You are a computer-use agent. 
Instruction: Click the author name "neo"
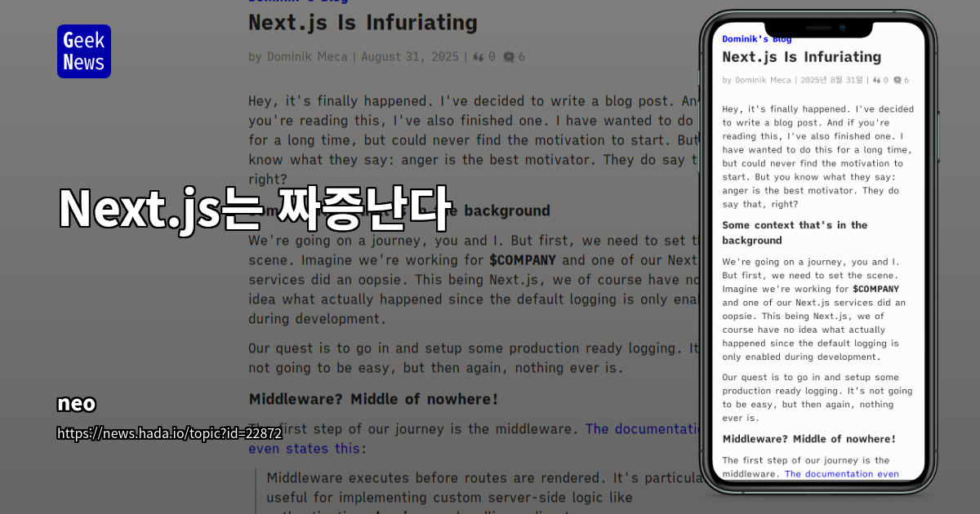[77, 404]
